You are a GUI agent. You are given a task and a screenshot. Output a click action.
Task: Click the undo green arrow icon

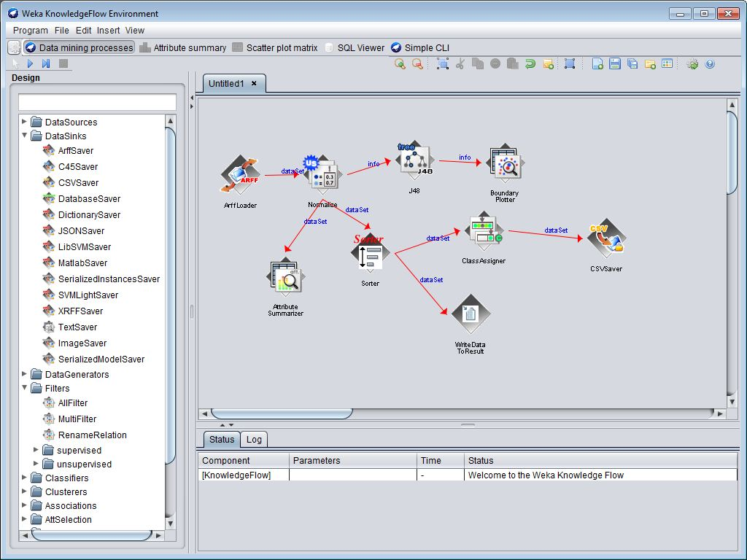click(530, 64)
